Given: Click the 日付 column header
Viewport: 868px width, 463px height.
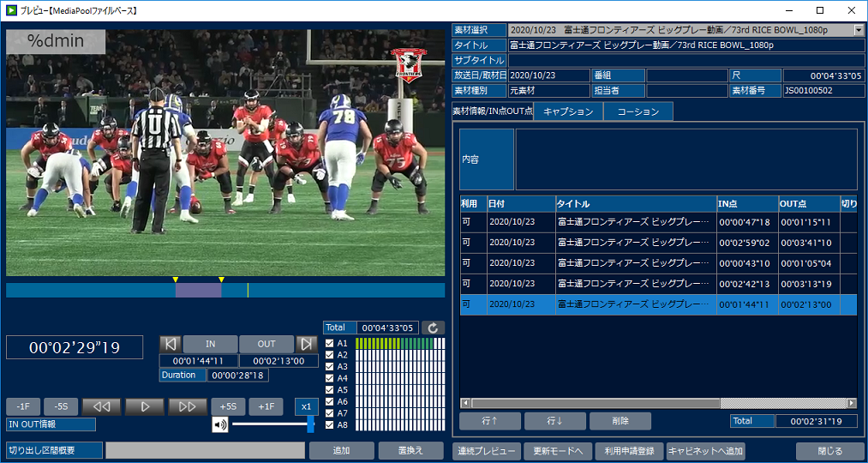Looking at the screenshot, I should [521, 203].
